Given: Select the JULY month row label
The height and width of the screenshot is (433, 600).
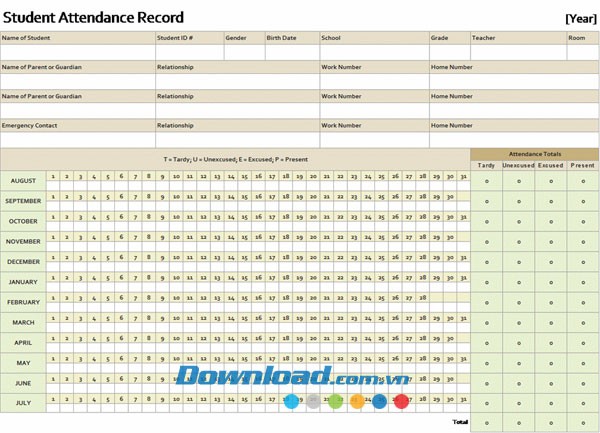Looking at the screenshot, I should (23, 403).
